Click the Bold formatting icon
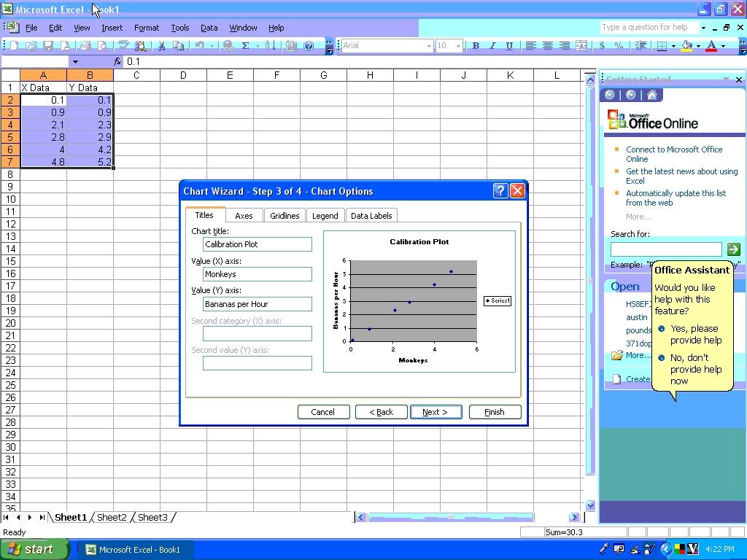 tap(476, 45)
